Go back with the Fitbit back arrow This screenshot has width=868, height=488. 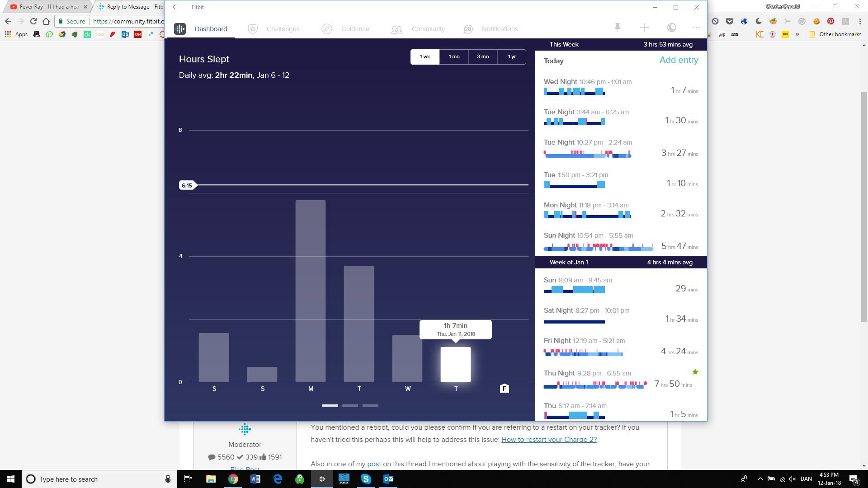175,7
